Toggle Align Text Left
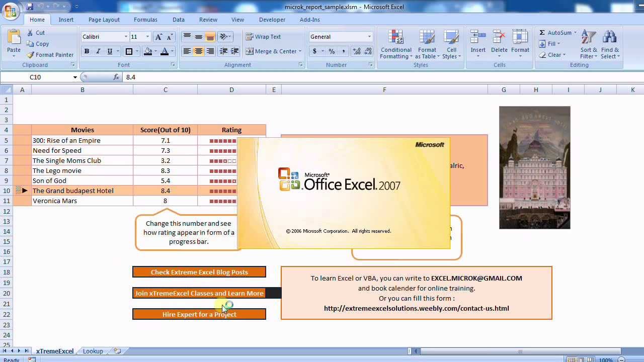 coord(187,51)
